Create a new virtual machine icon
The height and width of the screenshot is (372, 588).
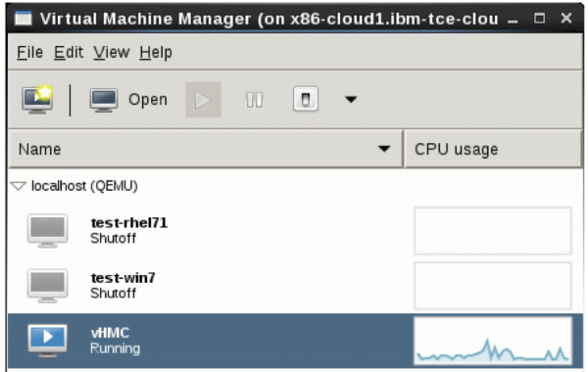coord(37,99)
